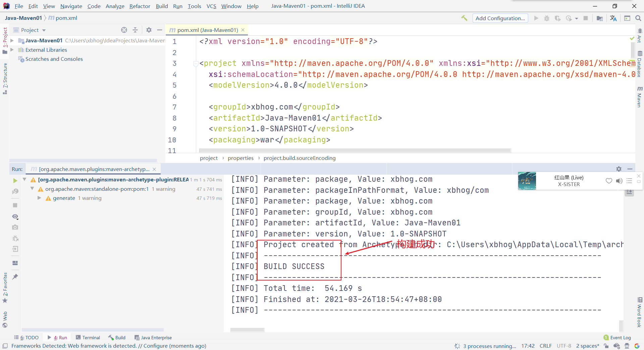The image size is (644, 350).
Task: Click the read-only lock icon in status bar
Action: point(606,346)
